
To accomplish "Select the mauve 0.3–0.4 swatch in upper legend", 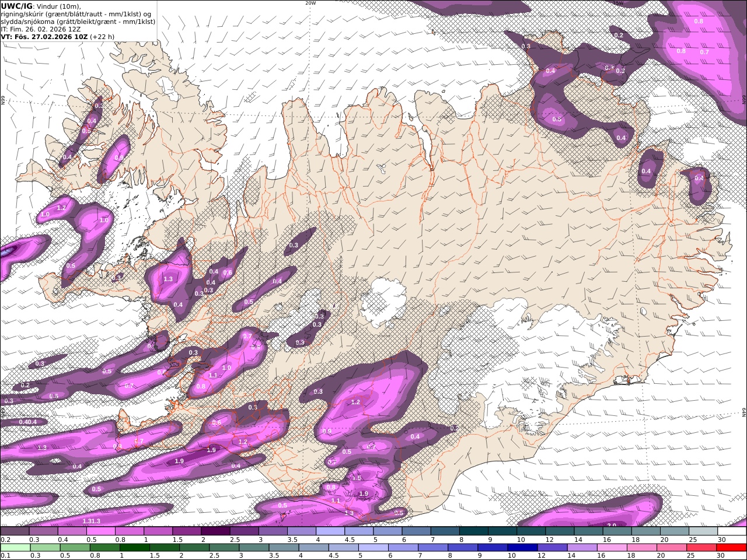I will (x=43, y=531).
